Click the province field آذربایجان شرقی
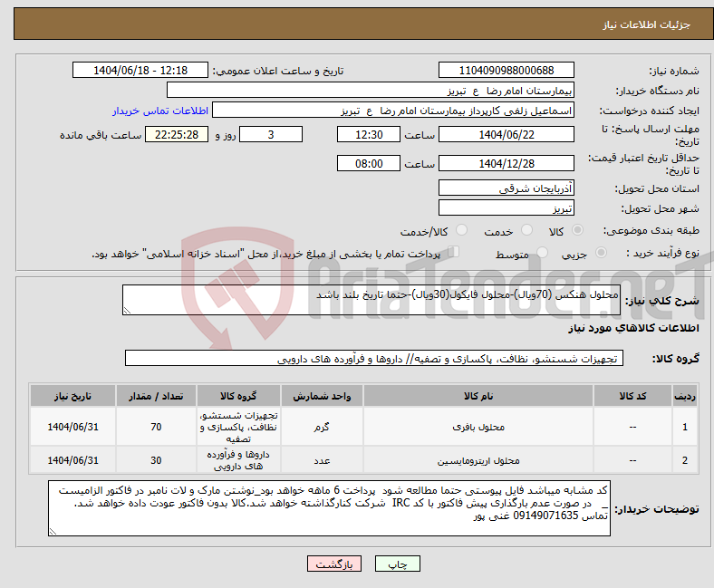This screenshot has height=588, width=714. pyautogui.click(x=506, y=188)
